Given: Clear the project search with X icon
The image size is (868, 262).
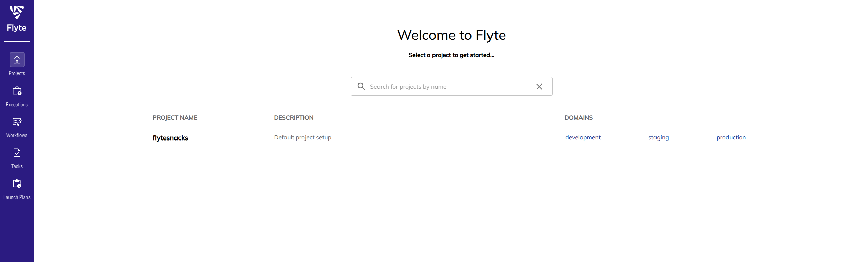Looking at the screenshot, I should (539, 87).
